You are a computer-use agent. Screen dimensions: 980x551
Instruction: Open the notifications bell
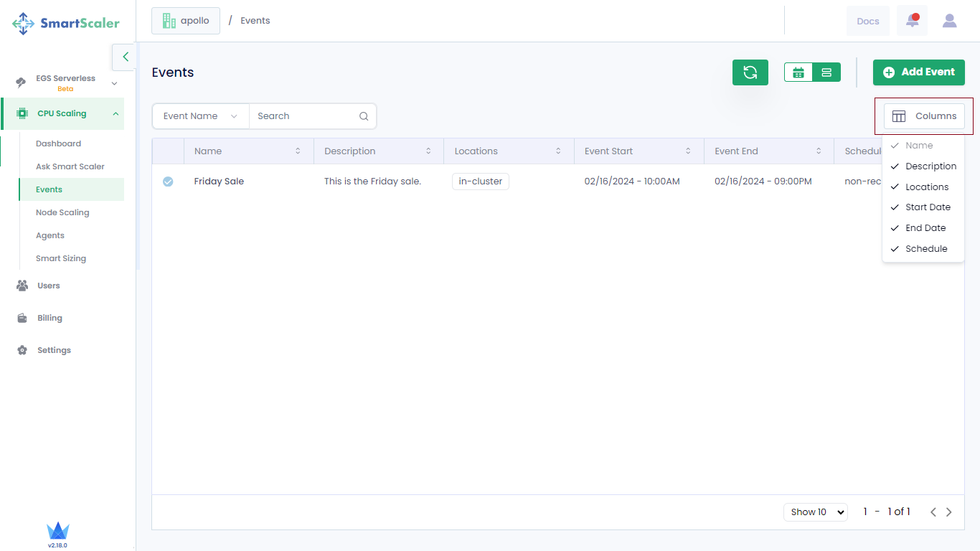click(912, 21)
